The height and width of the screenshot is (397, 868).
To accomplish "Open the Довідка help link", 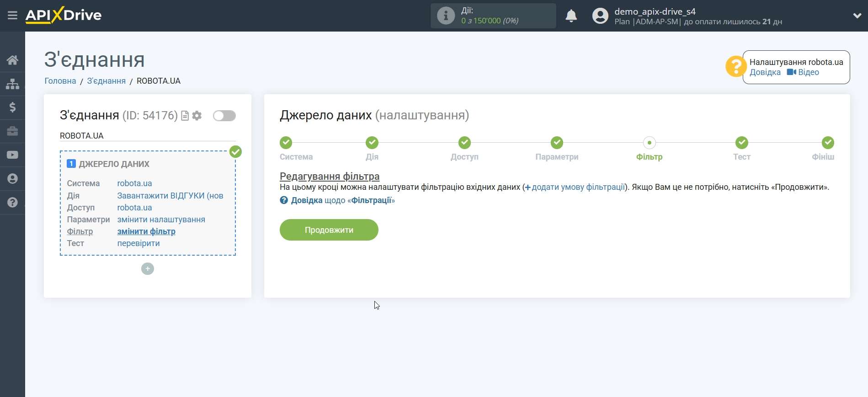I will [x=765, y=72].
